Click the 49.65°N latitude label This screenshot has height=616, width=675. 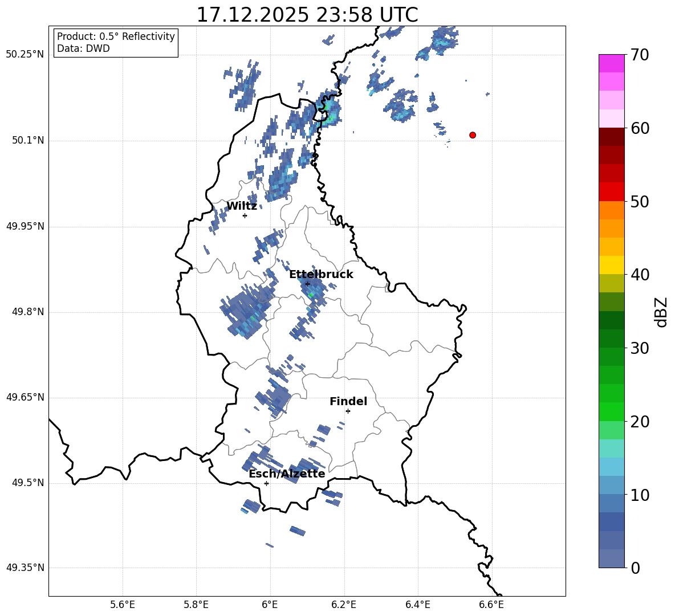coord(25,397)
